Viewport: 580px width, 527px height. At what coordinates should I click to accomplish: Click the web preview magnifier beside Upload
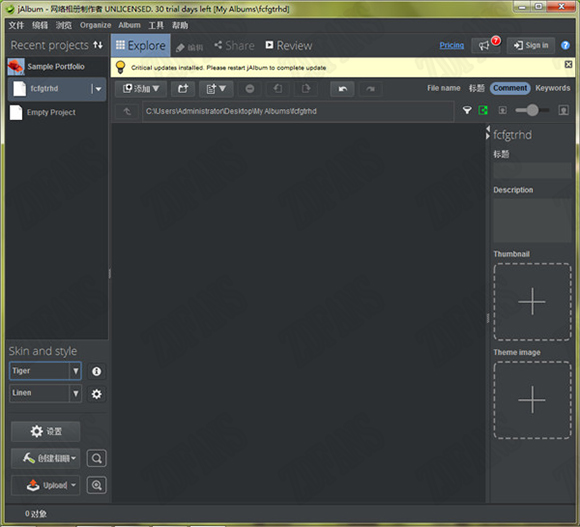[97, 485]
